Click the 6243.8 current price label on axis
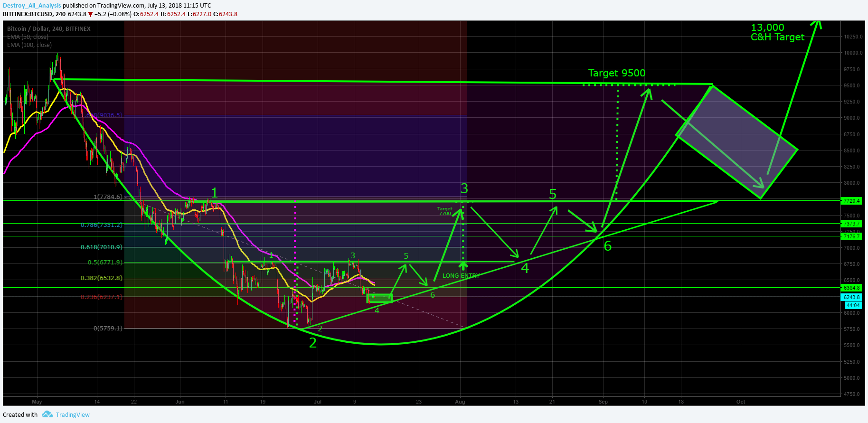The image size is (868, 423). (850, 297)
